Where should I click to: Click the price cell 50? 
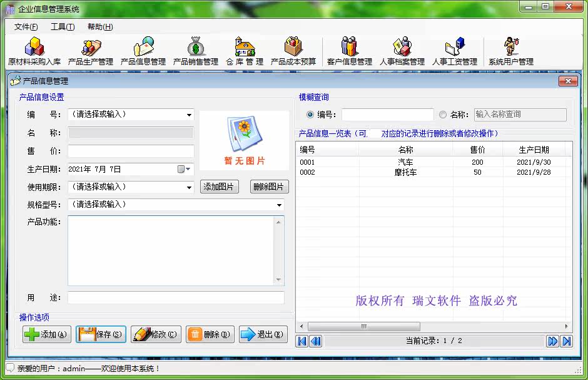click(x=477, y=172)
